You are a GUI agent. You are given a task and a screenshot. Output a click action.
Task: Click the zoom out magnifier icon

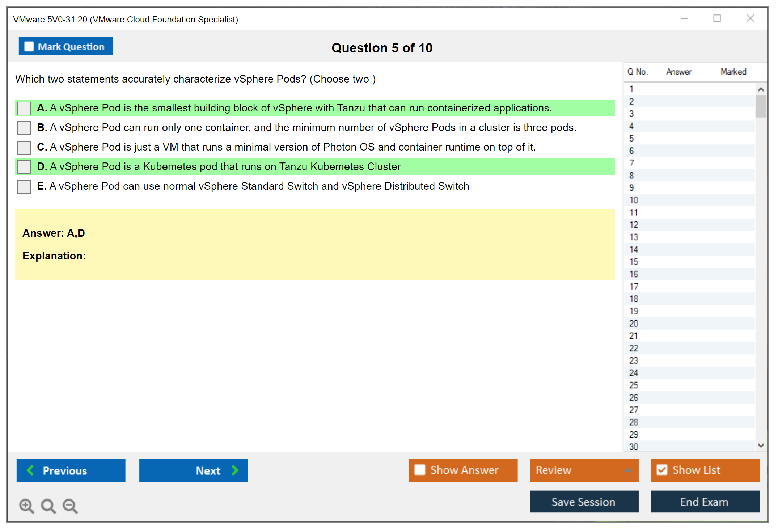pos(70,506)
